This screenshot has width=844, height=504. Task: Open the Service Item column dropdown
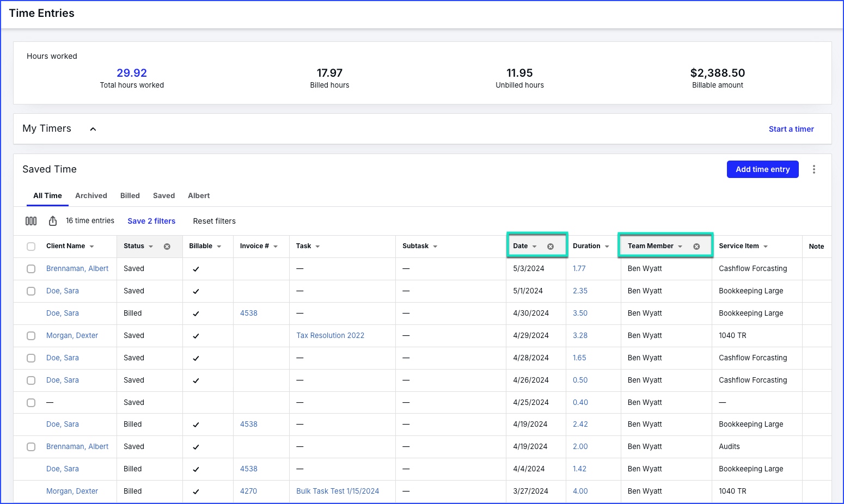(766, 247)
